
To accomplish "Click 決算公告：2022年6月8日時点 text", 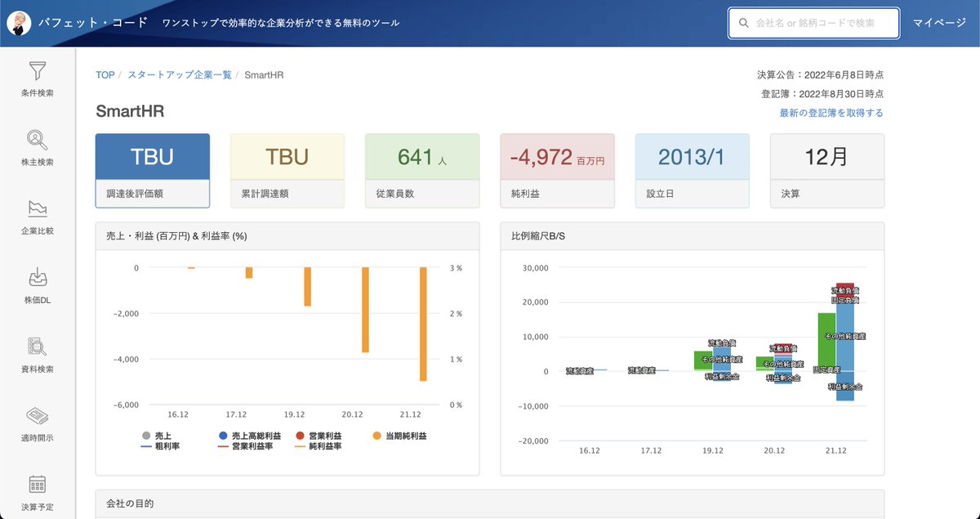I will point(820,74).
